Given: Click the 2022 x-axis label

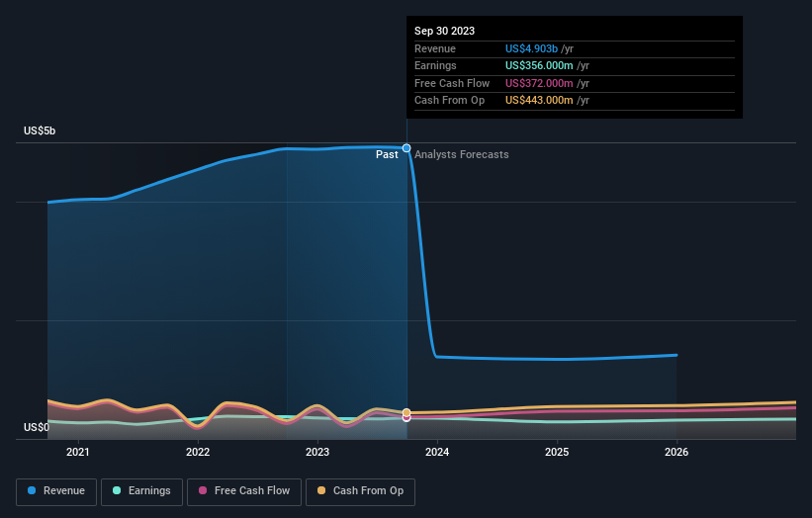Looking at the screenshot, I should (198, 453).
